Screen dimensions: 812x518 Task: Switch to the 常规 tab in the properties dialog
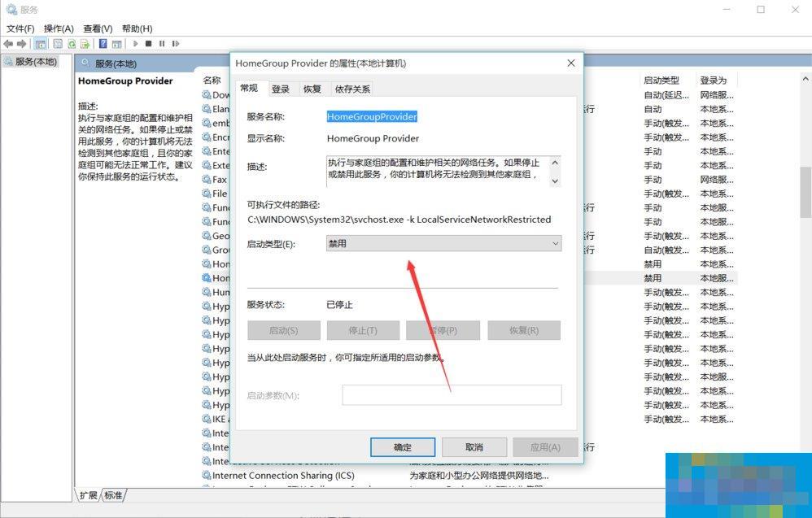pyautogui.click(x=249, y=88)
